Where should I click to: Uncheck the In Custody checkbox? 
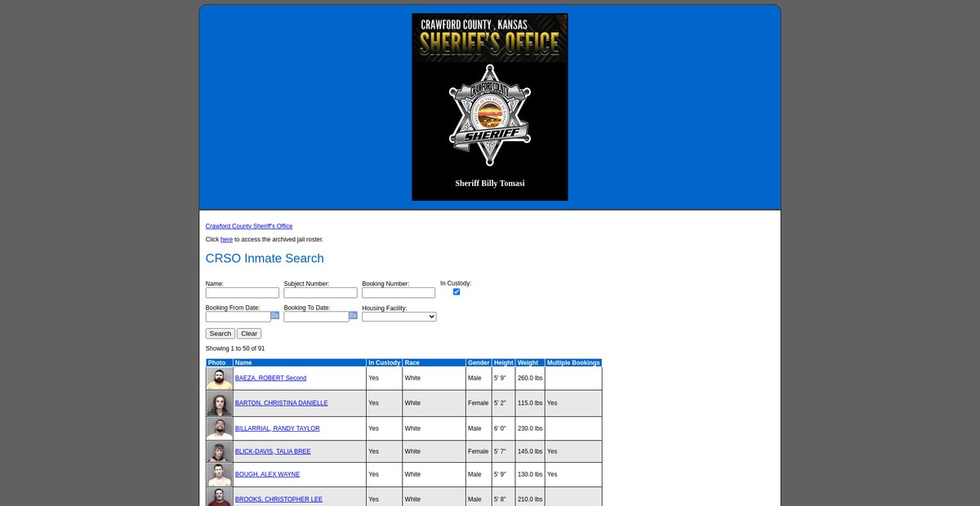point(457,291)
